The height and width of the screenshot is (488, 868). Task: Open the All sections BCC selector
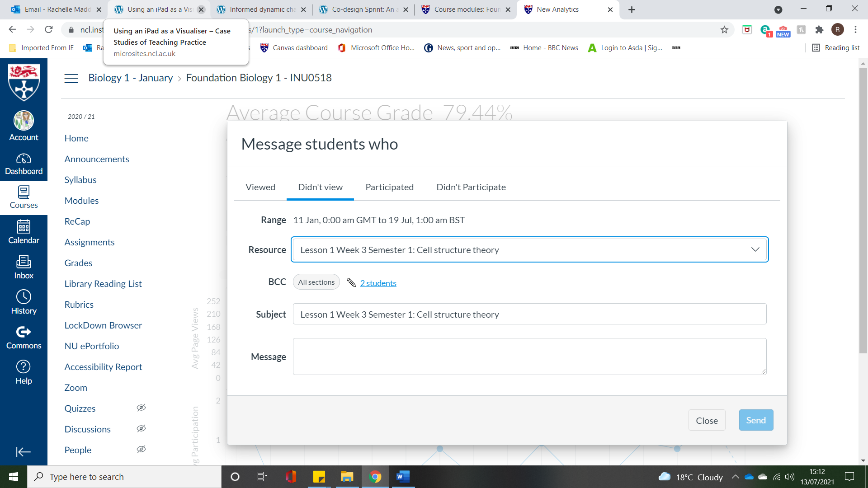click(316, 282)
